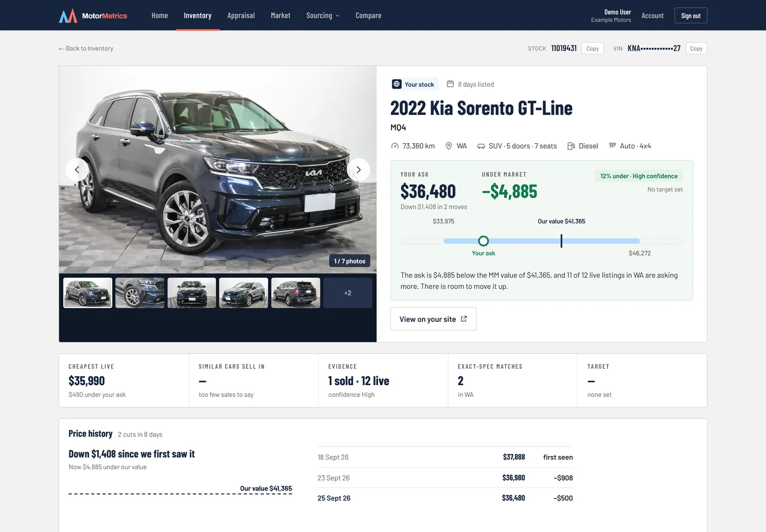Click the exact-spec matches value 2
766x532 pixels.
[x=461, y=381]
